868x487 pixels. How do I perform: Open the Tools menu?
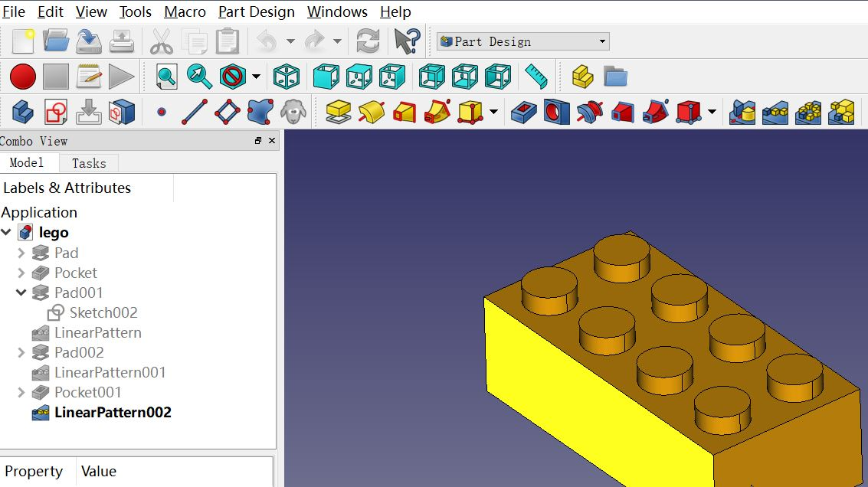(135, 11)
